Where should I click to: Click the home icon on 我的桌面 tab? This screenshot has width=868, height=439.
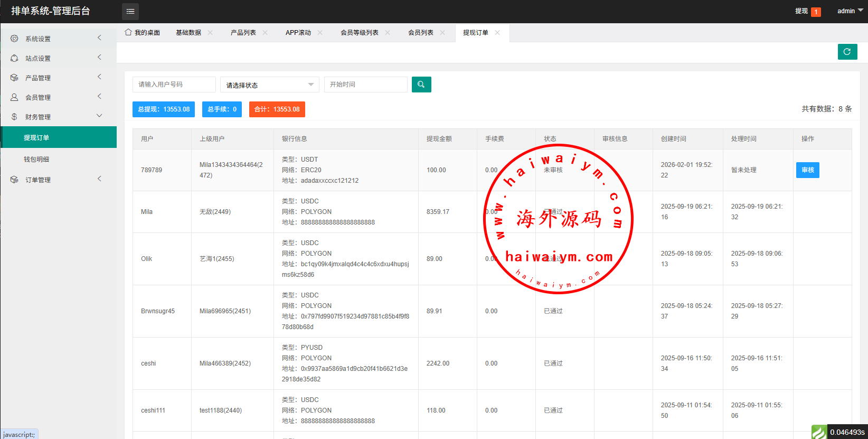[128, 32]
